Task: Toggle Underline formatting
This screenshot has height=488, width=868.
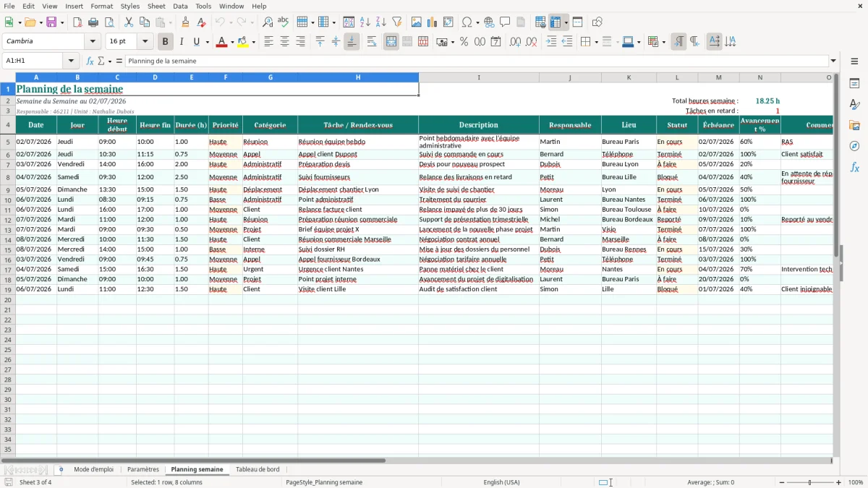Action: pos(196,42)
